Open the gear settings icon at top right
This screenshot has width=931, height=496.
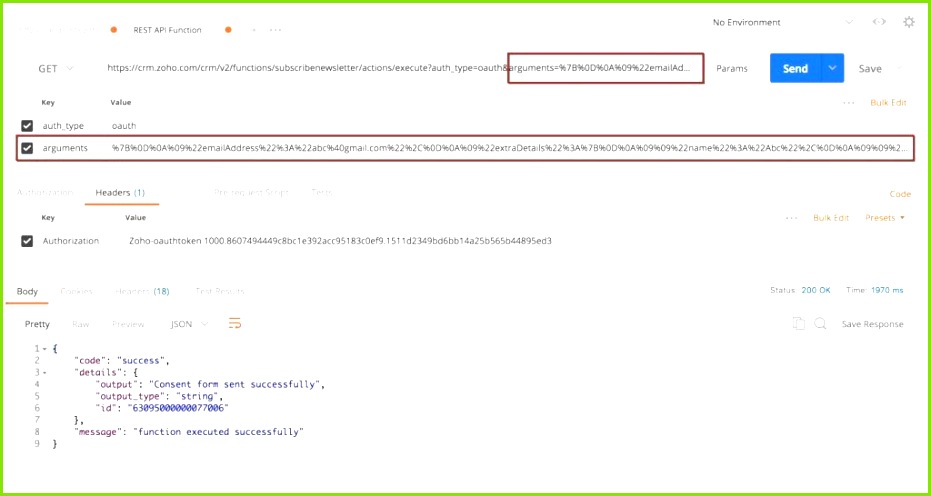(x=908, y=23)
